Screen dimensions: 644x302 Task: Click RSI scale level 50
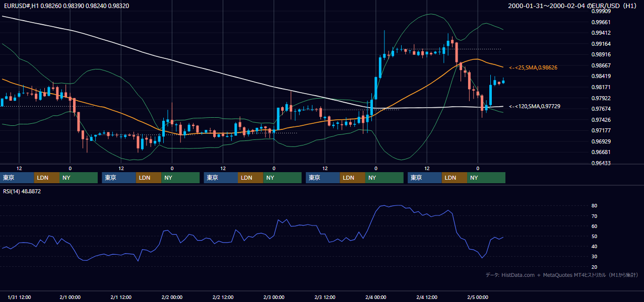(594, 236)
